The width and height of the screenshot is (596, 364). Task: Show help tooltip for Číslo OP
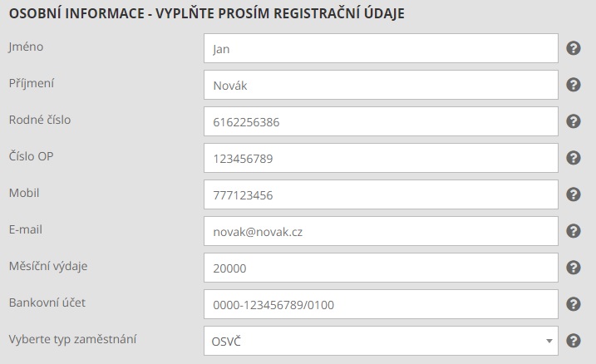click(574, 158)
